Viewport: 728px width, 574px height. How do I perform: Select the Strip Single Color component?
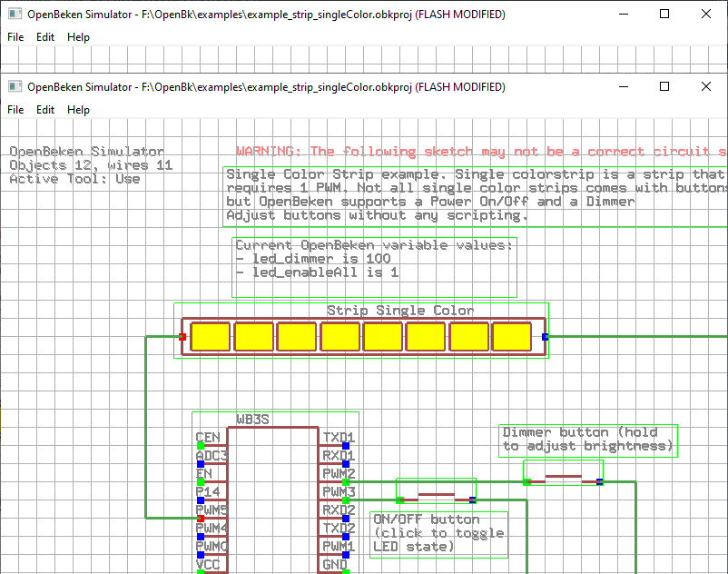tap(361, 331)
